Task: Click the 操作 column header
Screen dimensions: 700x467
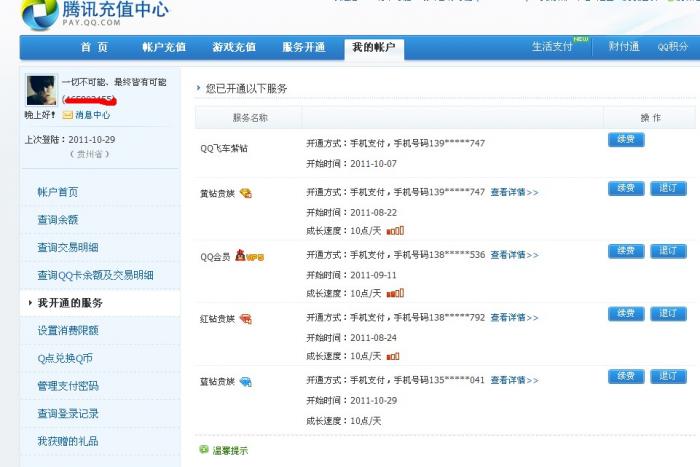Action: click(650, 118)
